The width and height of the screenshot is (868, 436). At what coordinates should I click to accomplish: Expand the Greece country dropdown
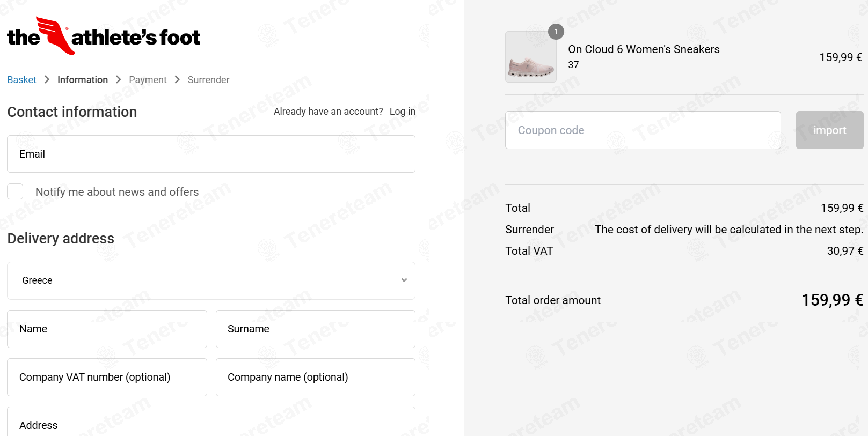click(211, 280)
